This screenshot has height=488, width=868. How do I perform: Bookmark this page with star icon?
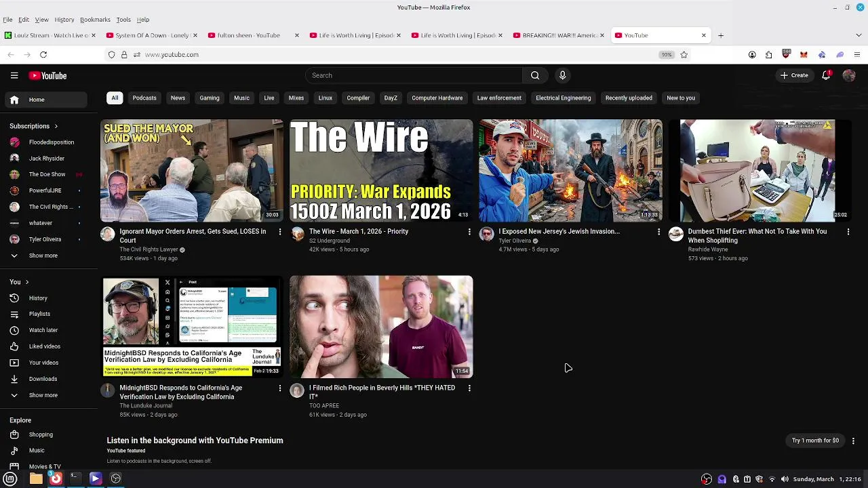[684, 54]
